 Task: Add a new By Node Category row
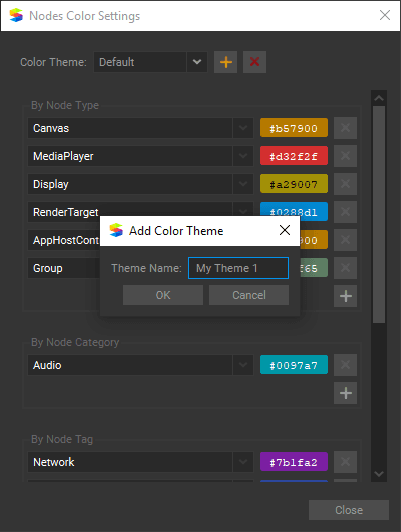(345, 393)
